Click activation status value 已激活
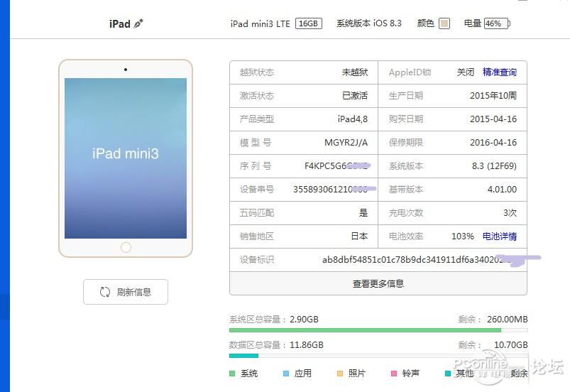This screenshot has width=570, height=392. (355, 96)
